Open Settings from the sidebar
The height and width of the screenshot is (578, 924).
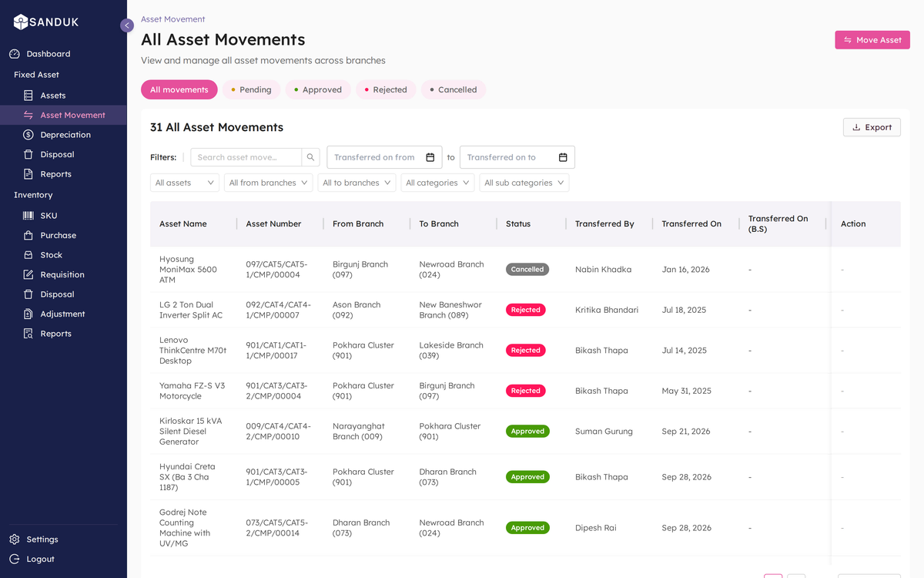point(63,539)
